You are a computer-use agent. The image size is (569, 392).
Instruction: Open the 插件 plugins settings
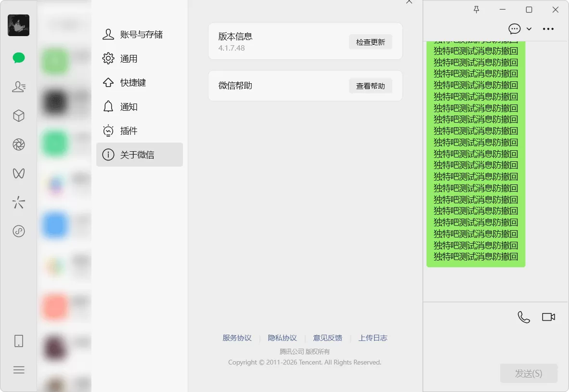pos(129,131)
